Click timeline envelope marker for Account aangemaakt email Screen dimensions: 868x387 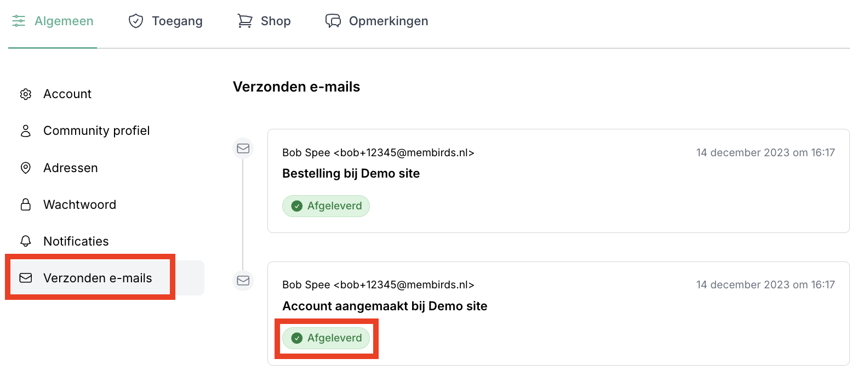[243, 281]
